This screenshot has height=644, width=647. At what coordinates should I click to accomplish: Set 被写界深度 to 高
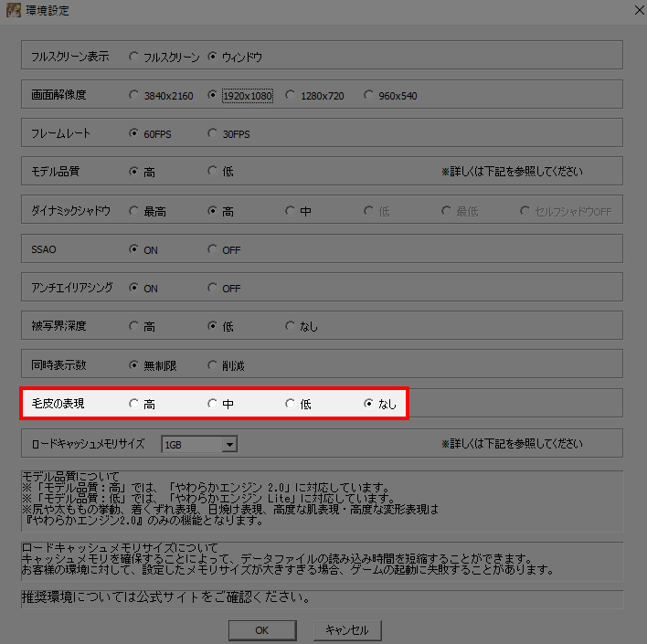point(135,326)
